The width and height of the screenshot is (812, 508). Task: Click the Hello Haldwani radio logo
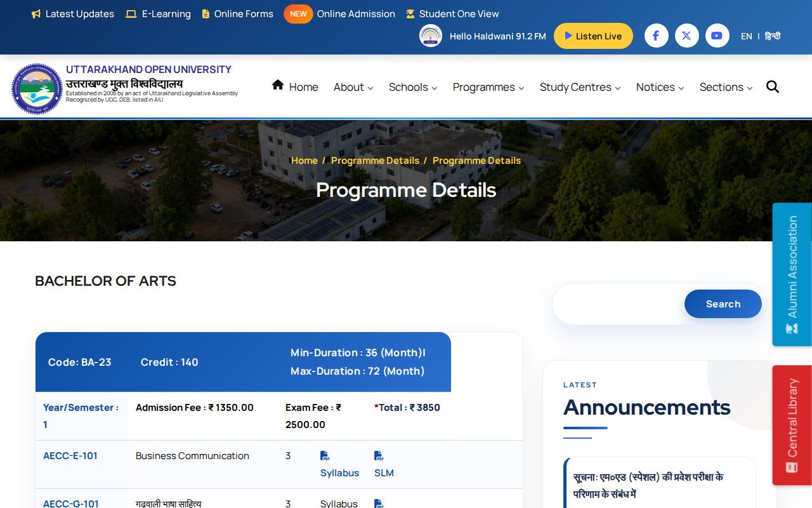coord(431,36)
